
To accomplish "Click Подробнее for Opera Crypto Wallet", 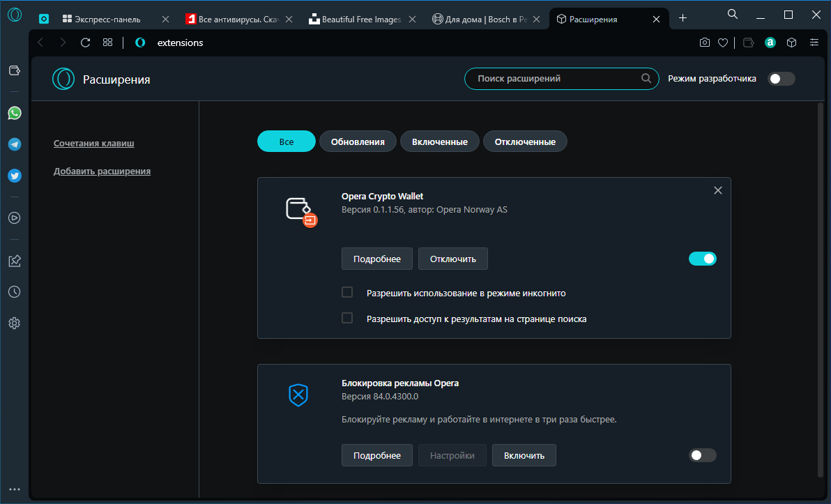I will (377, 259).
